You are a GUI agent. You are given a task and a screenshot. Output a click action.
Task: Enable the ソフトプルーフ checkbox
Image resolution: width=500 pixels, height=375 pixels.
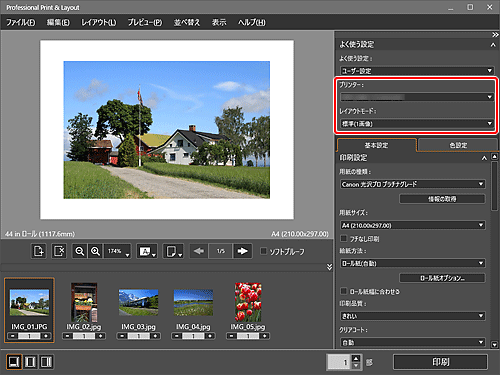point(263,251)
